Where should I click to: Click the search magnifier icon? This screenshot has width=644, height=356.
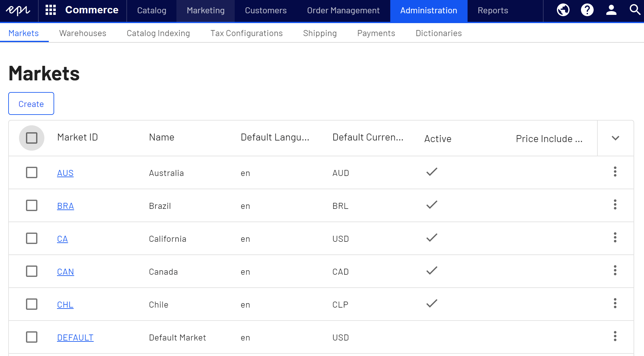coord(635,10)
